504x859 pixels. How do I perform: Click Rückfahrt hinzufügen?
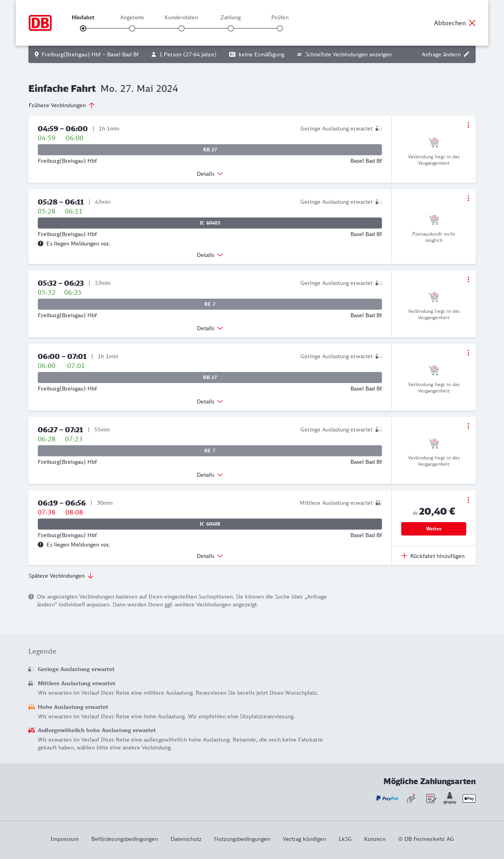click(x=434, y=556)
